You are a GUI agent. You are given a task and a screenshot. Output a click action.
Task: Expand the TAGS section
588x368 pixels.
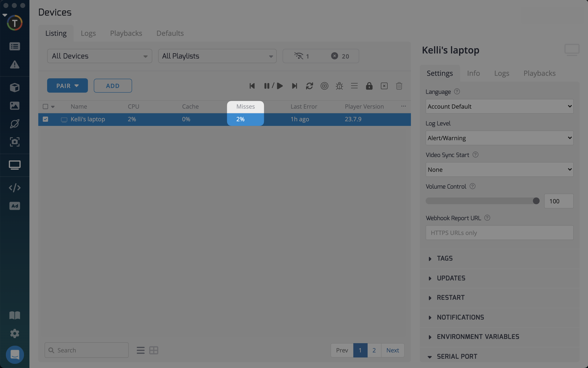[x=445, y=259]
